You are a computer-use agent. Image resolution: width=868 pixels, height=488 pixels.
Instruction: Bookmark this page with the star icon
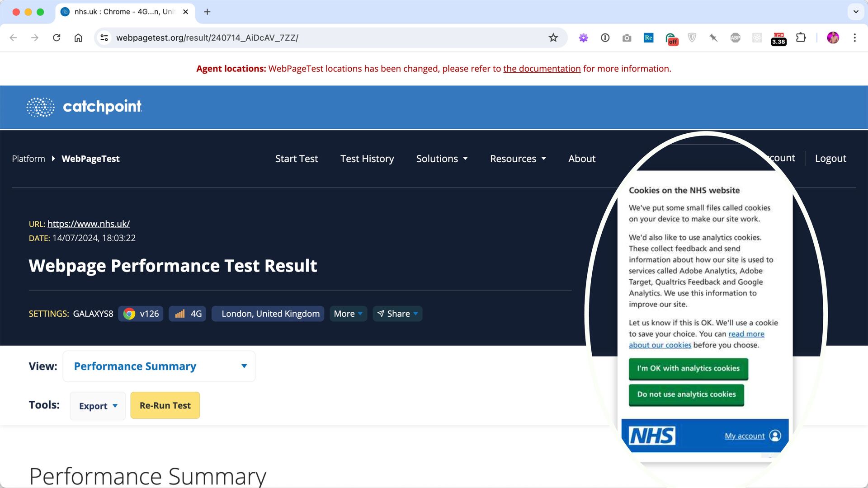pyautogui.click(x=553, y=38)
